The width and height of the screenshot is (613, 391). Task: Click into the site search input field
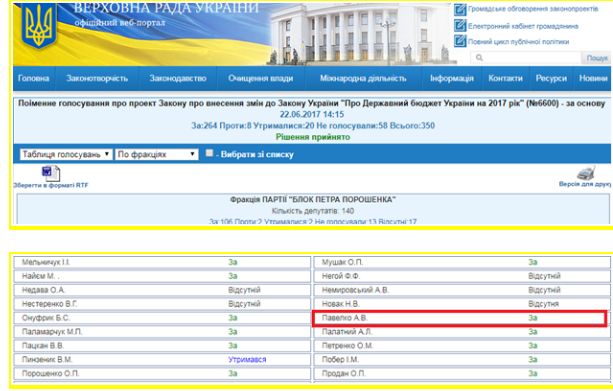(526, 58)
